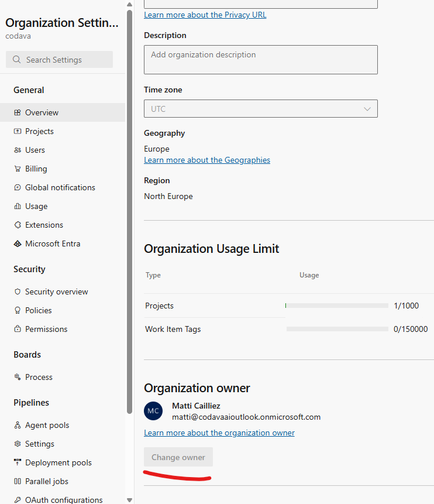434x504 pixels.
Task: Click the organization description text box
Action: pos(260,60)
